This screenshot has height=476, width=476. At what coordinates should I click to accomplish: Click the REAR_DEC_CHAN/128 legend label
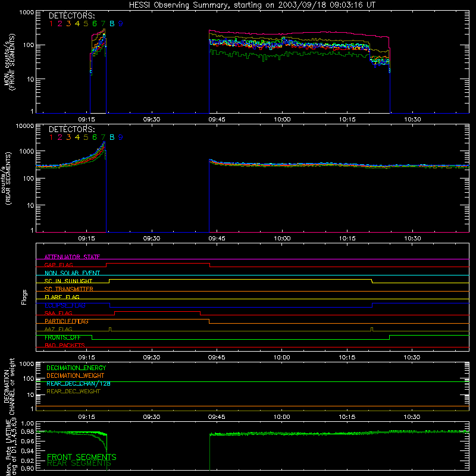pyautogui.click(x=79, y=384)
